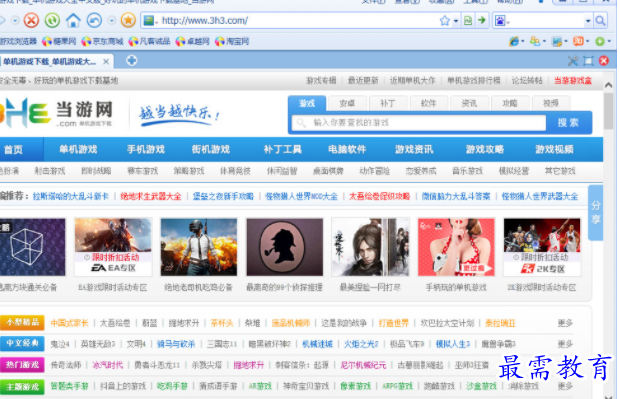This screenshot has width=620, height=399.
Task: Open the PUBG soldier game thumbnail
Action: pos(199,247)
